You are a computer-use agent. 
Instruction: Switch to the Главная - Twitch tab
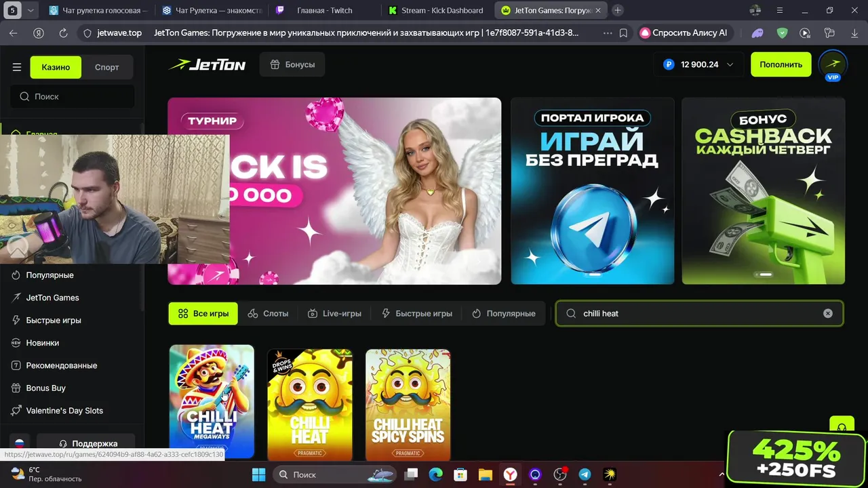tap(324, 10)
